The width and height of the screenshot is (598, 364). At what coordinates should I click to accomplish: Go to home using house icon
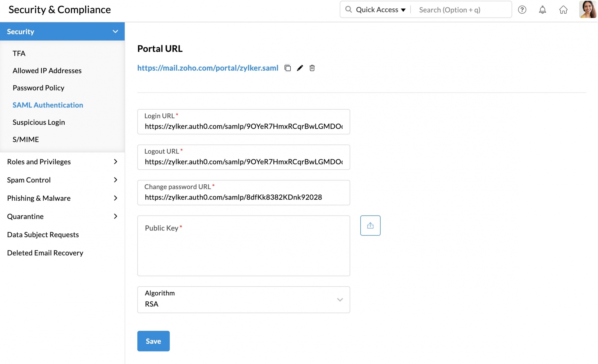[563, 10]
